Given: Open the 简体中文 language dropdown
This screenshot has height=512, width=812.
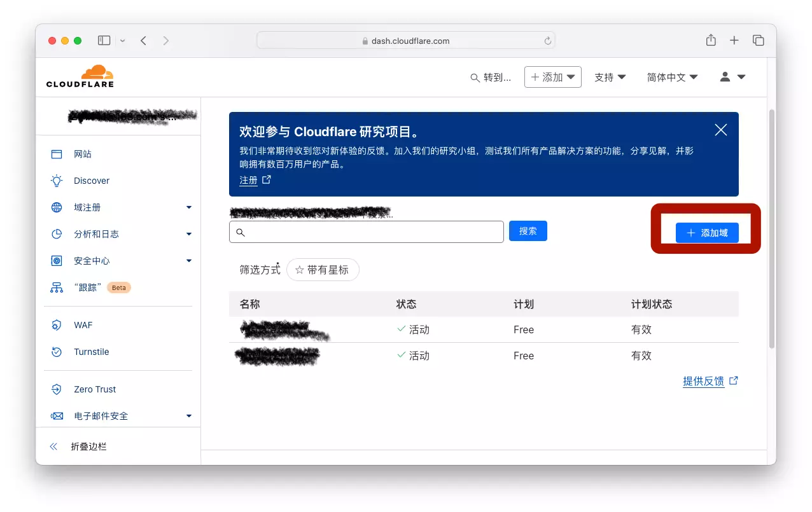Looking at the screenshot, I should click(673, 77).
